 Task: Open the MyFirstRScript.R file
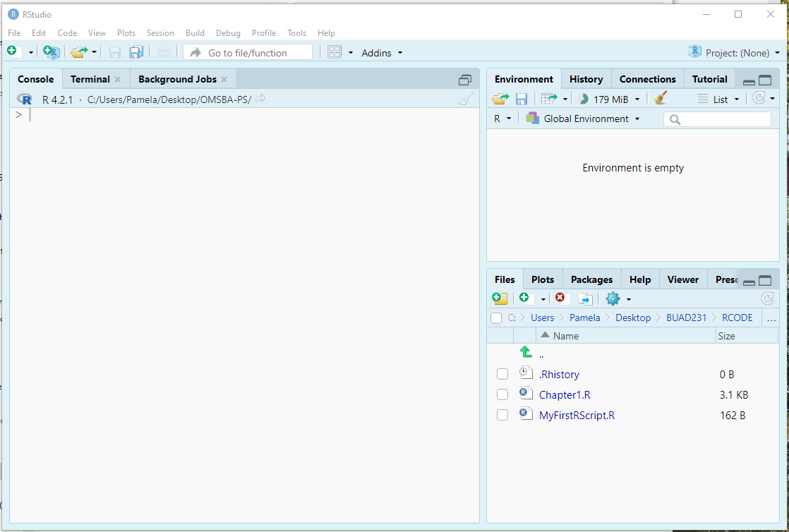577,416
